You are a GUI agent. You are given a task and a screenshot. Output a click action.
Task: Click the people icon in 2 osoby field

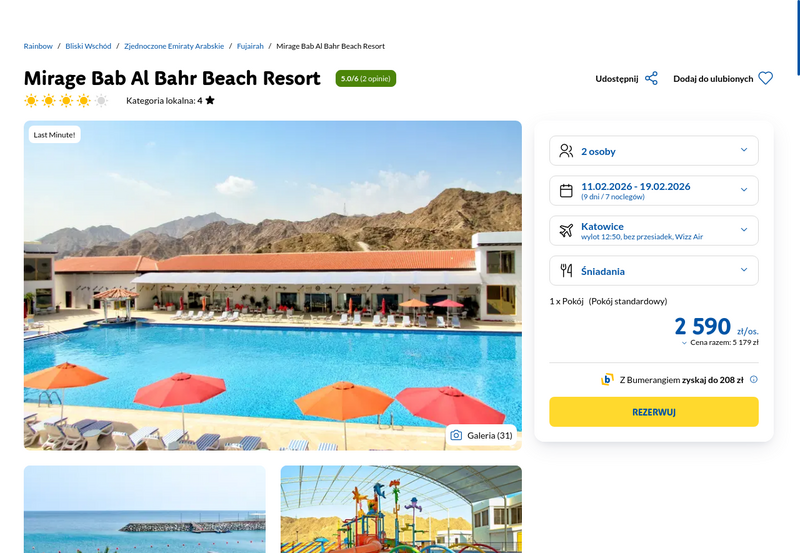(566, 151)
